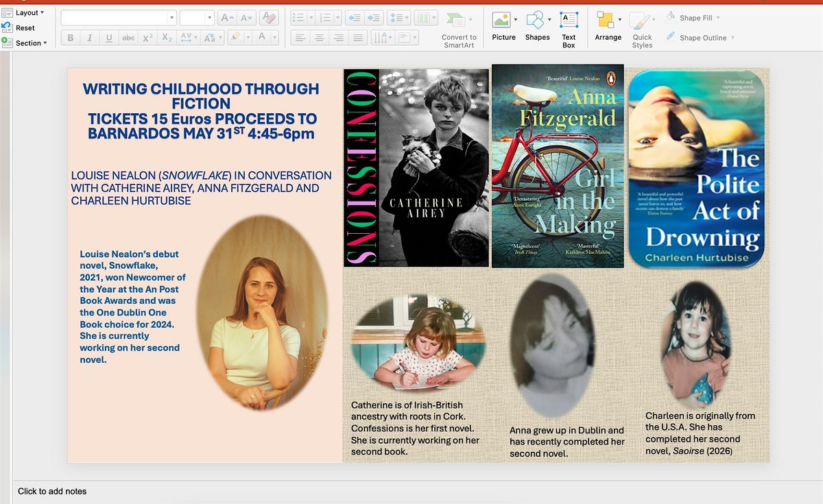The image size is (823, 504).
Task: Open Character Spacing options
Action: tap(188, 38)
